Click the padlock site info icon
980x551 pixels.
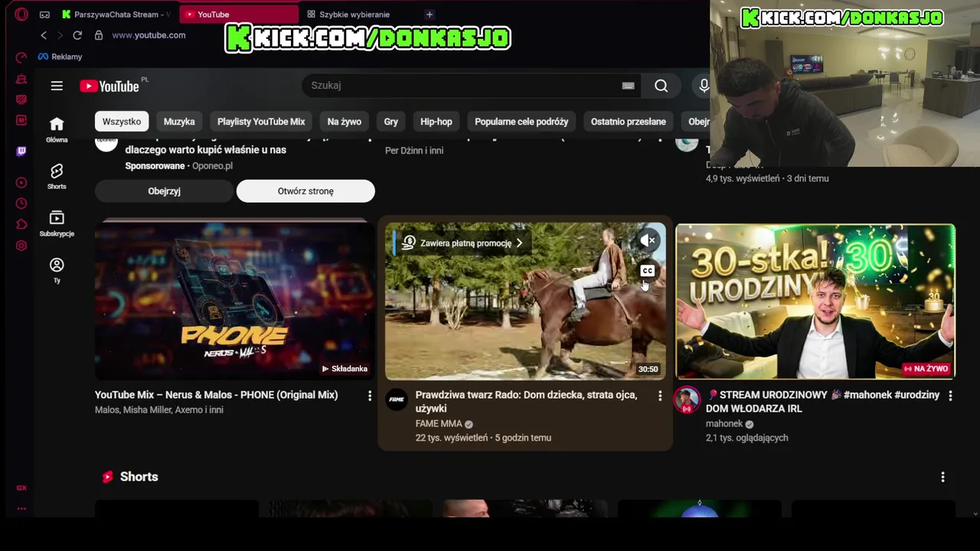point(99,35)
